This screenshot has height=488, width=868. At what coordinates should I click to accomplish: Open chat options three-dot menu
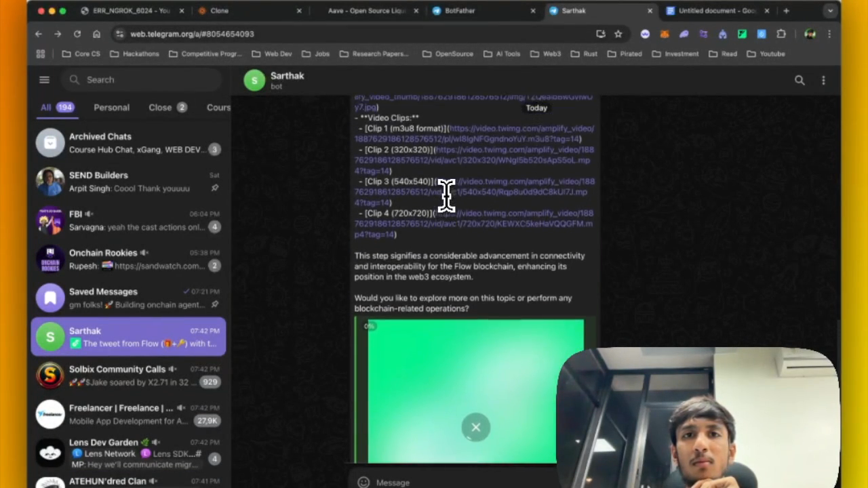coord(823,81)
